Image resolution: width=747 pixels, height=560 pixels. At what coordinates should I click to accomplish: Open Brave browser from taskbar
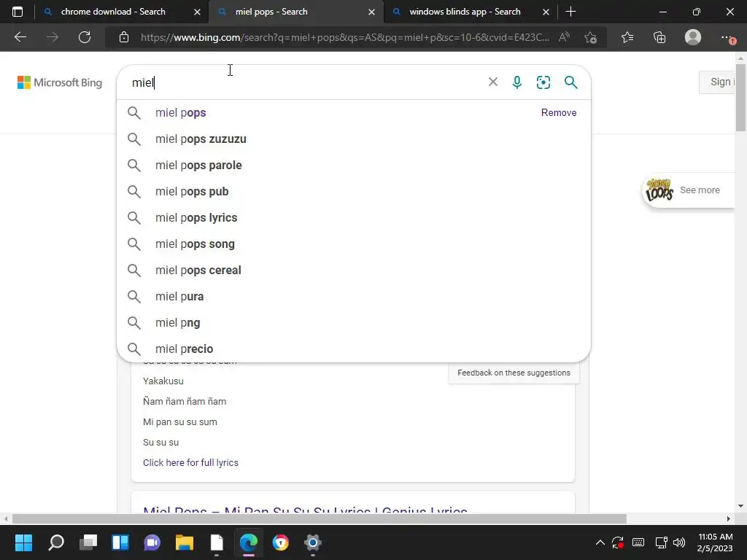click(281, 542)
